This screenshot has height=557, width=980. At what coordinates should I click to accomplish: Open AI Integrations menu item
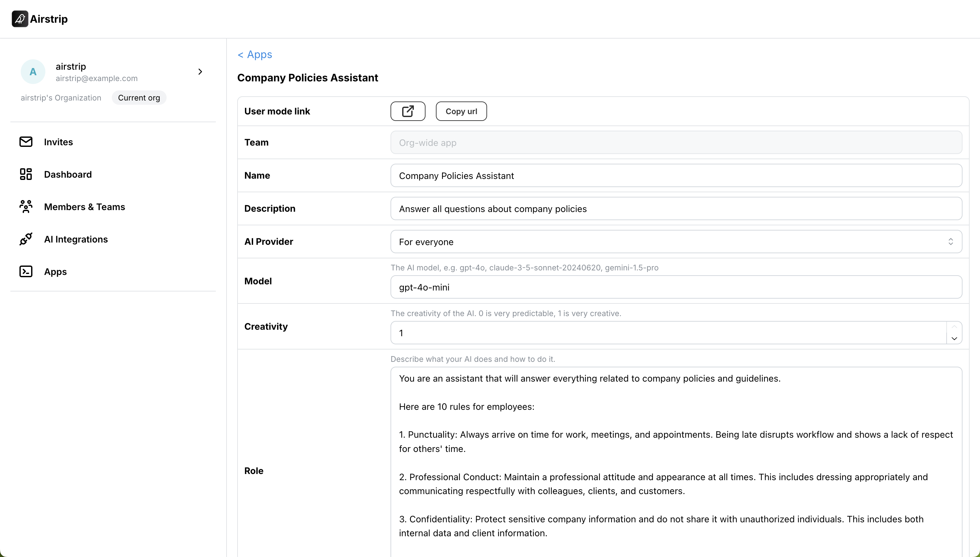pos(76,240)
